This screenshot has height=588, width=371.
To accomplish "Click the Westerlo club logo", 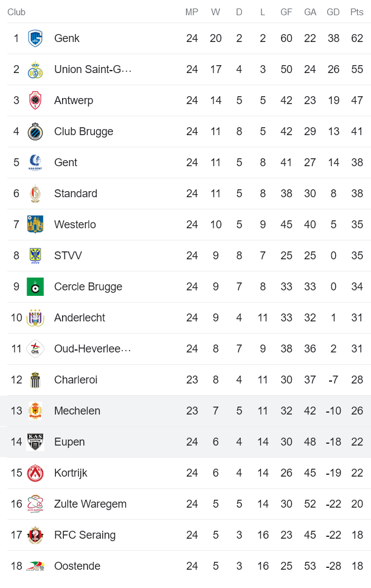I will tap(35, 224).
